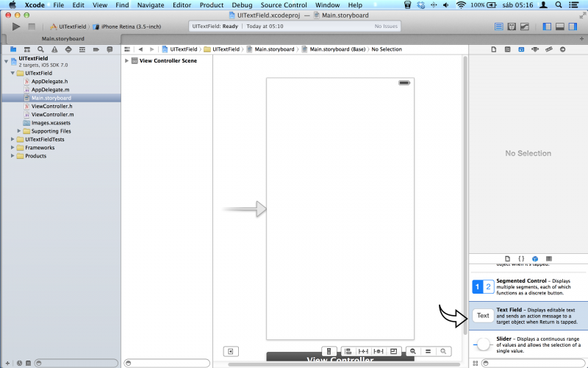Open the Symbol navigator
This screenshot has height=368, width=588.
click(27, 49)
